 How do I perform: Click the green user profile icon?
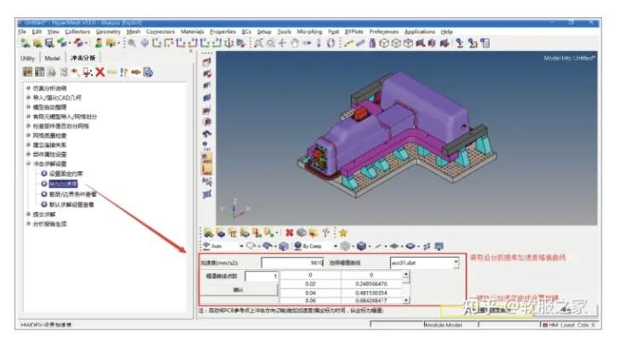(x=99, y=43)
